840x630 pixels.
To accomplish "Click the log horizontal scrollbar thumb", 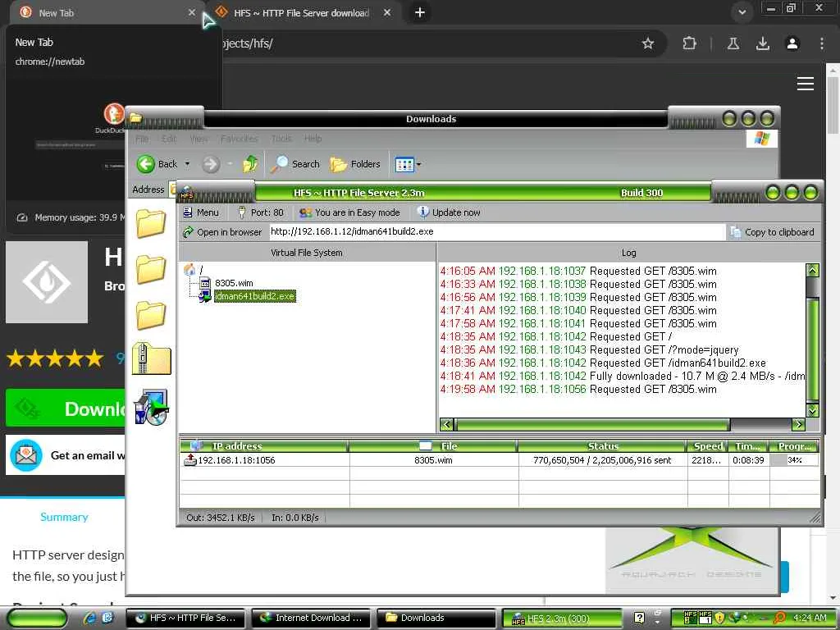I will click(x=592, y=425).
